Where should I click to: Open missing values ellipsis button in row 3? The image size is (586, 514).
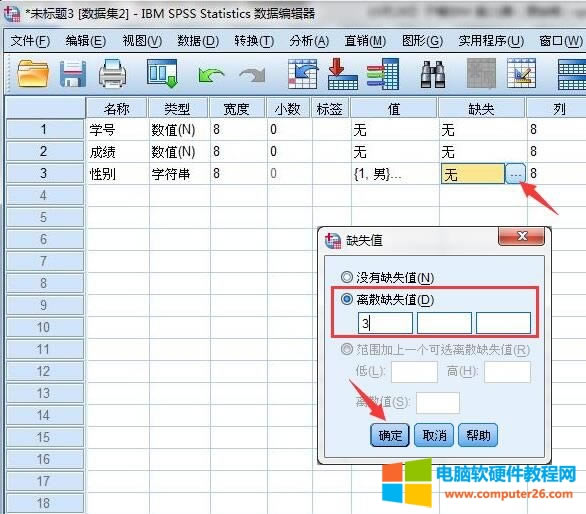(515, 173)
